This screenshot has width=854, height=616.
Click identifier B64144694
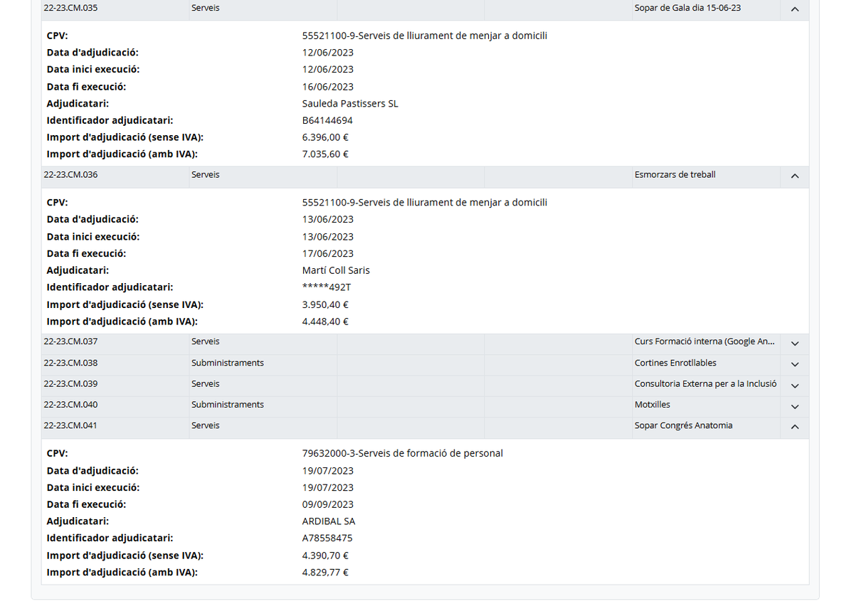pyautogui.click(x=327, y=120)
